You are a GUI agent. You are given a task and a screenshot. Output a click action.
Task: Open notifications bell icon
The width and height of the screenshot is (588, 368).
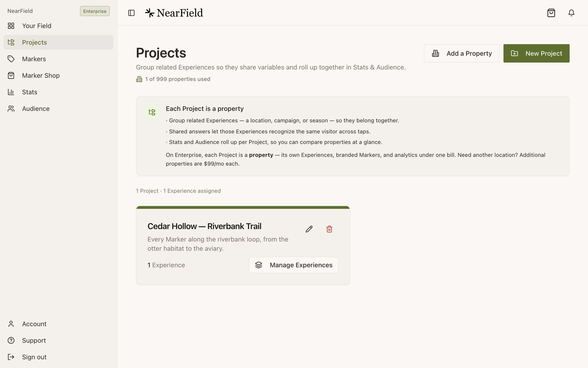coord(571,13)
